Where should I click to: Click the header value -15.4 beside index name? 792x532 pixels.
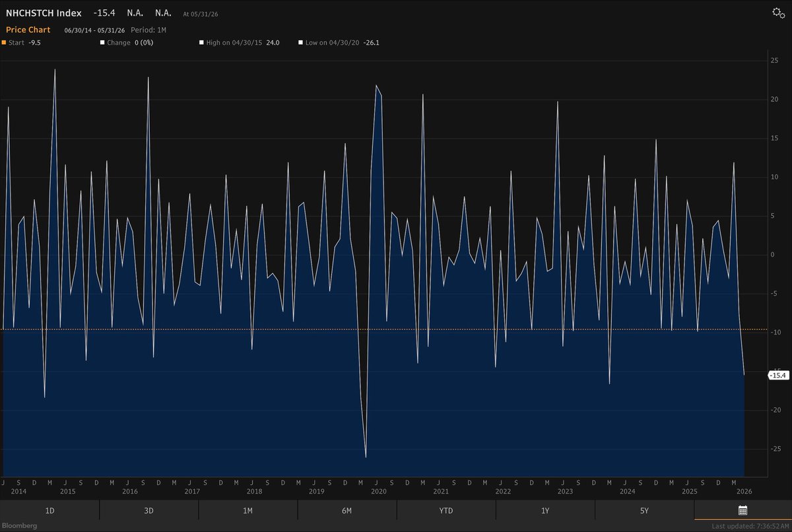tap(104, 13)
